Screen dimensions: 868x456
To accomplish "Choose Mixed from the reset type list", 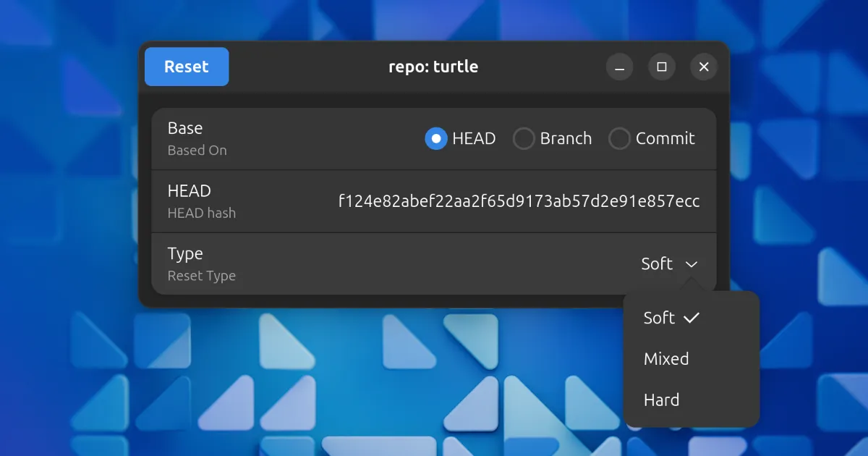I will [666, 359].
